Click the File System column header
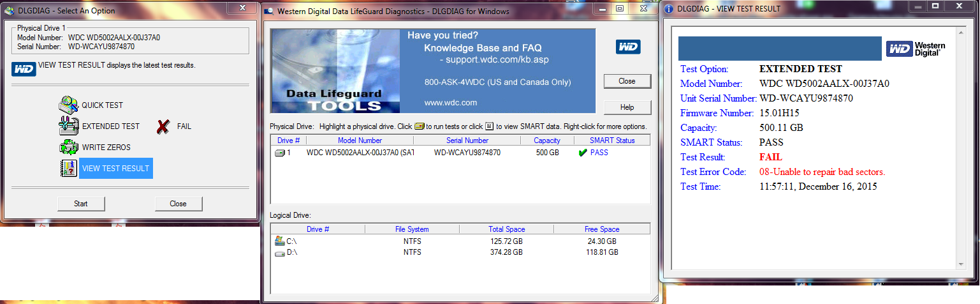980x304 pixels. tap(412, 229)
